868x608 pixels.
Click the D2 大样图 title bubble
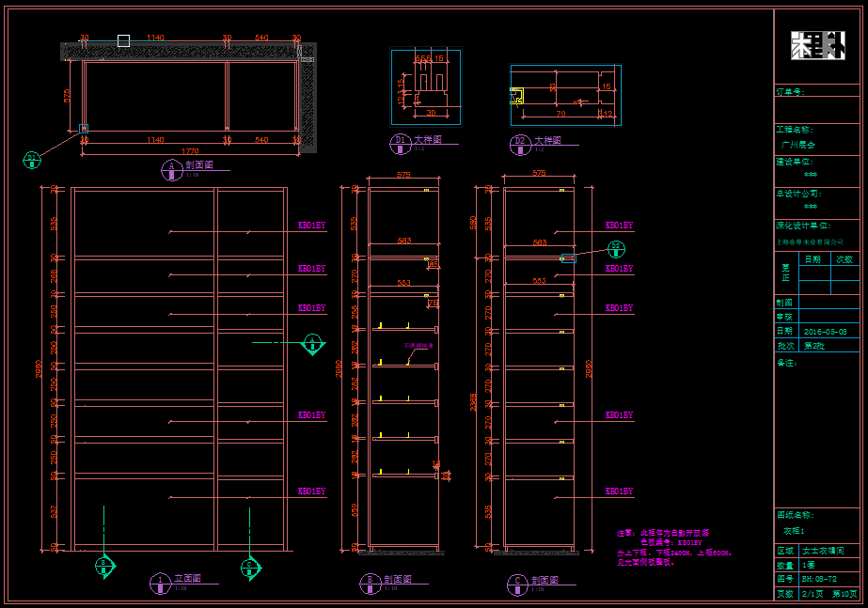(520, 143)
